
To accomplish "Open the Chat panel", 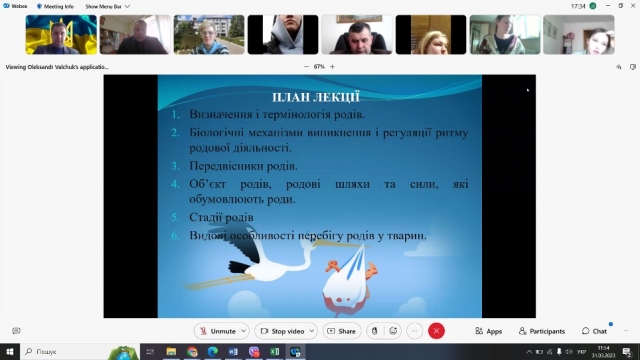I will (x=594, y=331).
